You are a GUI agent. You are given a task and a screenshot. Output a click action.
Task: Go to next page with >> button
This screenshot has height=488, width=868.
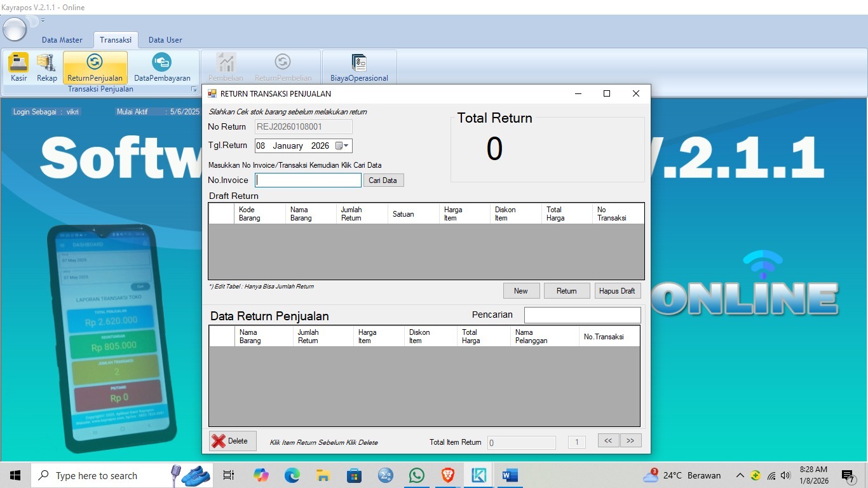(x=630, y=440)
